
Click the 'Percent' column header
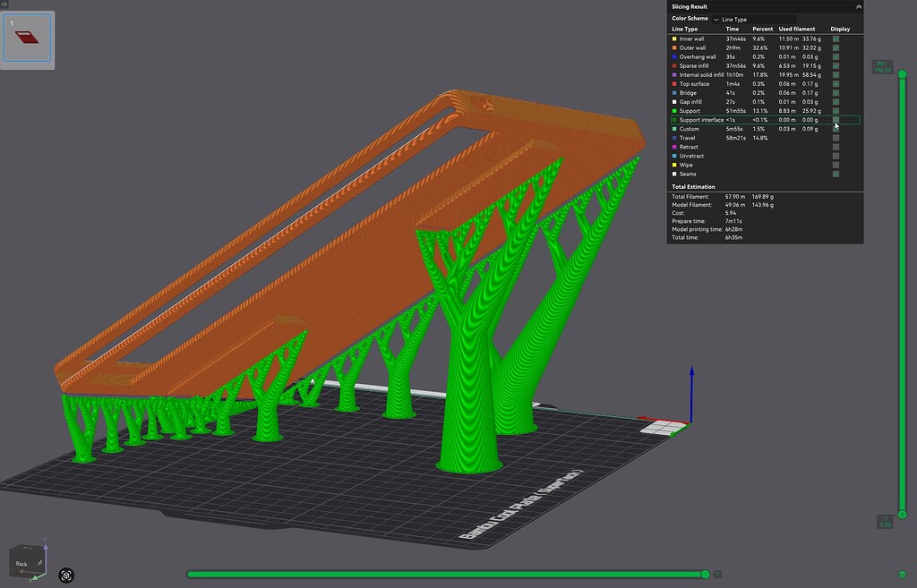[763, 29]
